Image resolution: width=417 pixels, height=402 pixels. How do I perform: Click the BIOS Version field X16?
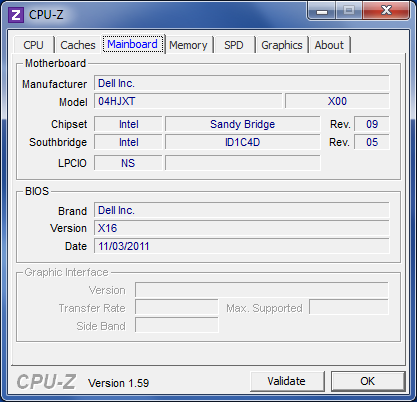pos(242,228)
